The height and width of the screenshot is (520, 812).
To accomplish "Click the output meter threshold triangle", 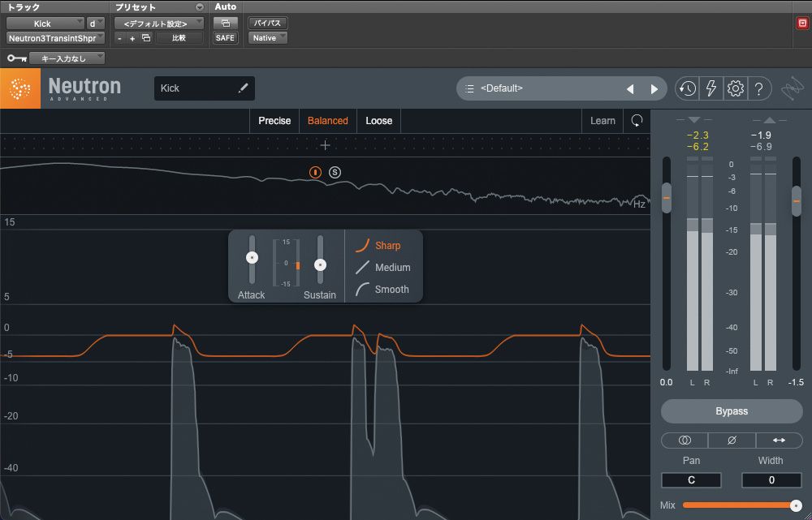I will coord(770,120).
